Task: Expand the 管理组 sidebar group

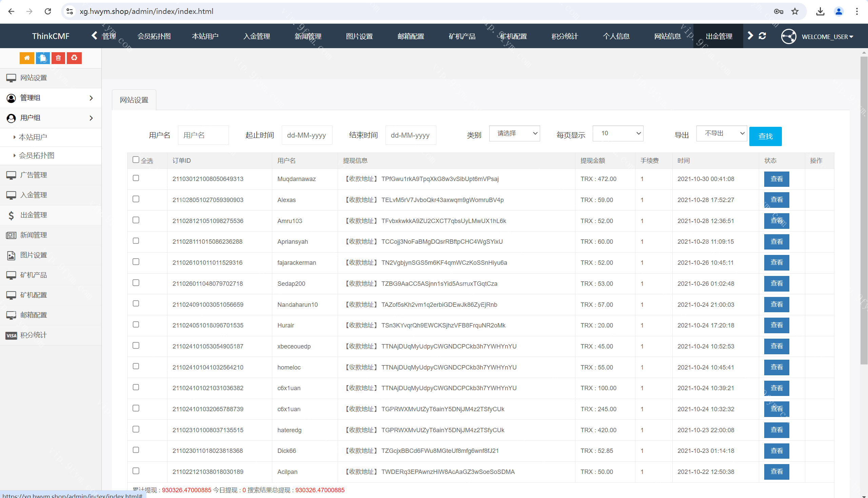Action: coord(51,98)
